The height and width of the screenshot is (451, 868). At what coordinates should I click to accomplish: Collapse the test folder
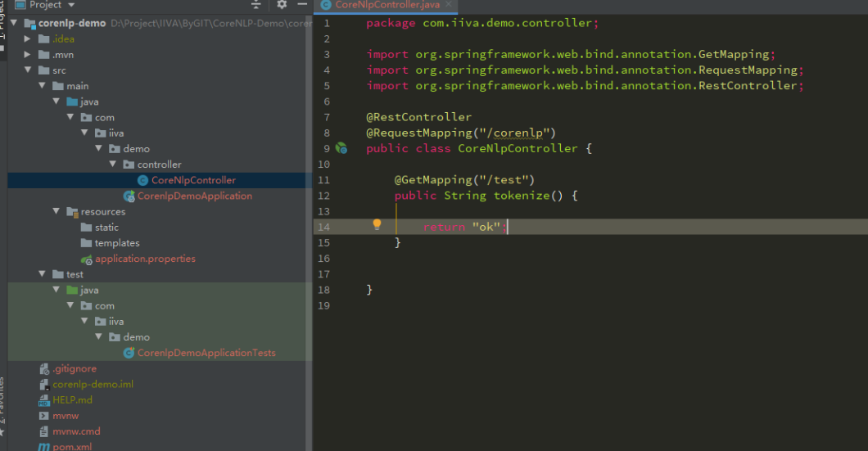pos(42,274)
